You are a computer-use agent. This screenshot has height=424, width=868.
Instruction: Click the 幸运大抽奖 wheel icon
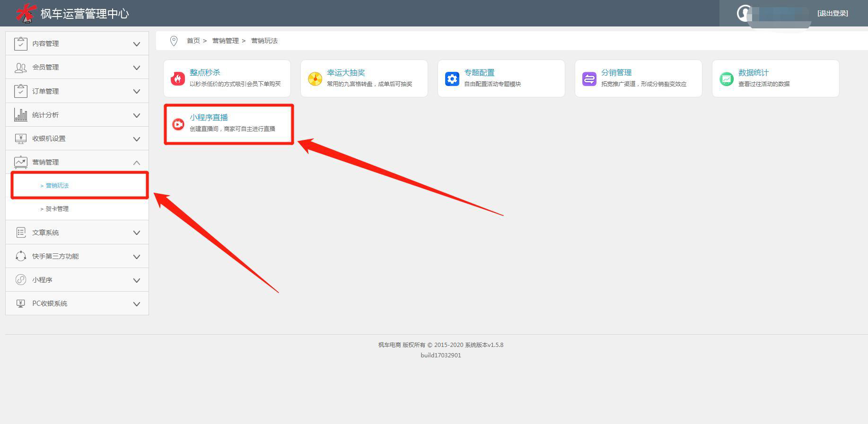click(315, 78)
